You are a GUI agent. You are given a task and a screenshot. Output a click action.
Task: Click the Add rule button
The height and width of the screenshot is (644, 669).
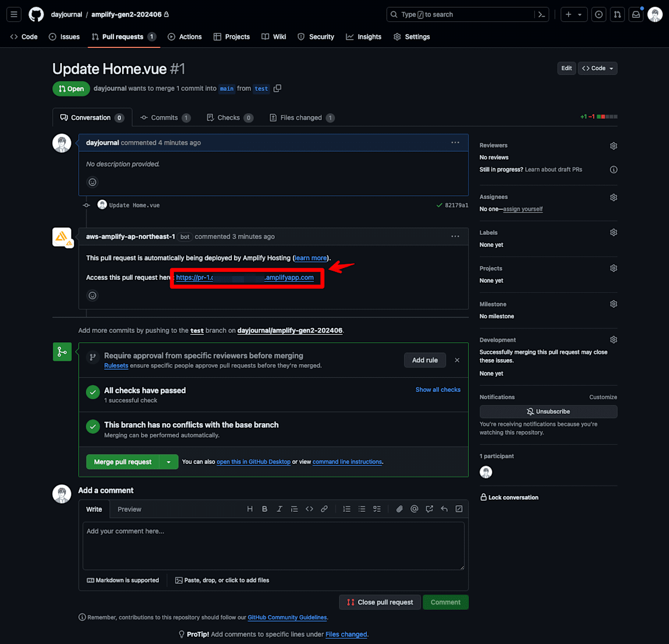(x=425, y=360)
